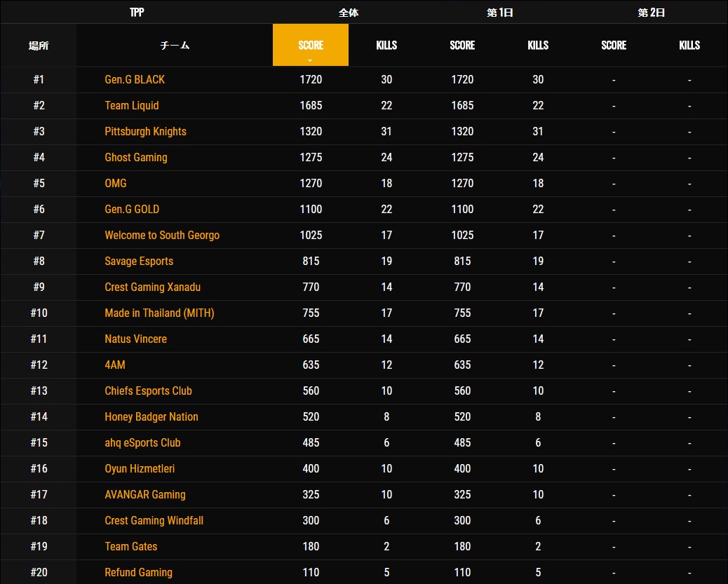Click rank #2 cell

click(x=39, y=105)
